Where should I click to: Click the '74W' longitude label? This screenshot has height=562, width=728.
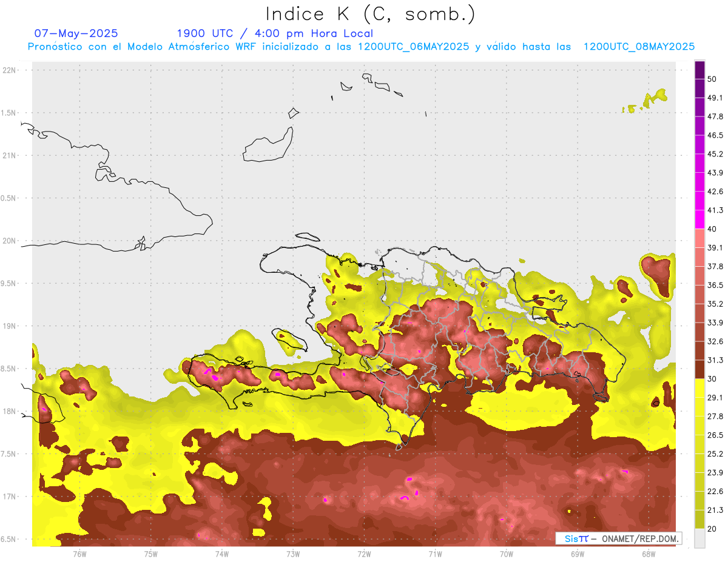222,554
